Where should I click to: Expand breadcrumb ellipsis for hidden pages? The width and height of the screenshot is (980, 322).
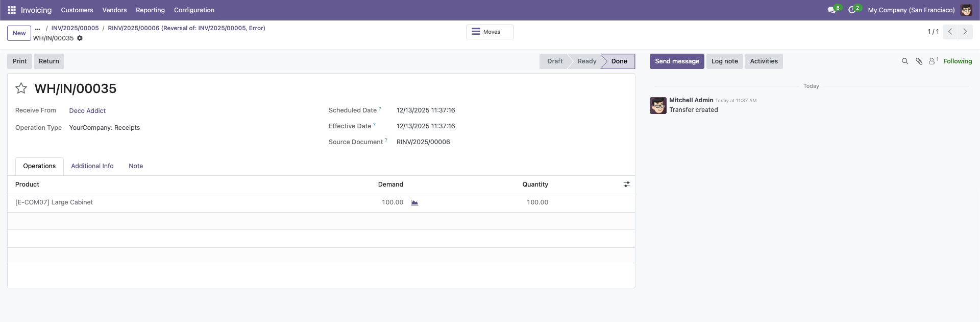pos(38,29)
